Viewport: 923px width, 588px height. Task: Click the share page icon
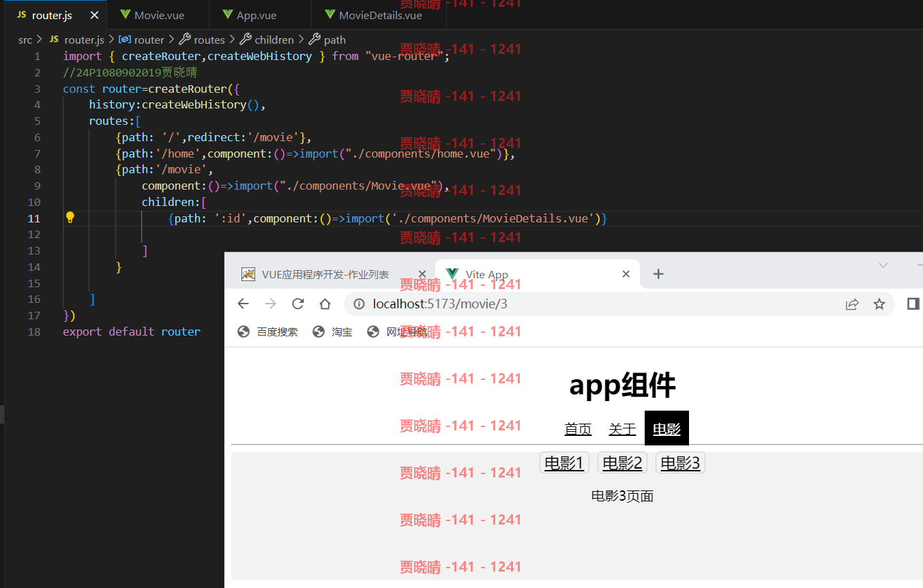click(x=852, y=304)
